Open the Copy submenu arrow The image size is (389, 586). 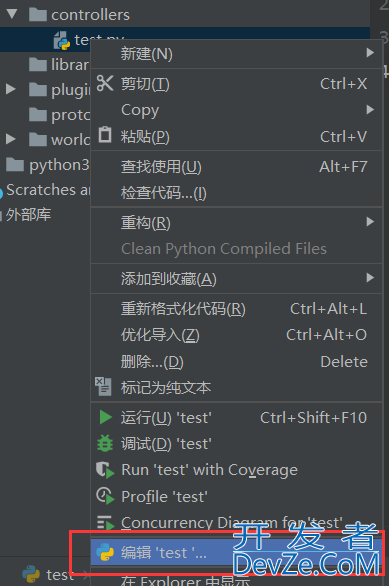point(370,110)
